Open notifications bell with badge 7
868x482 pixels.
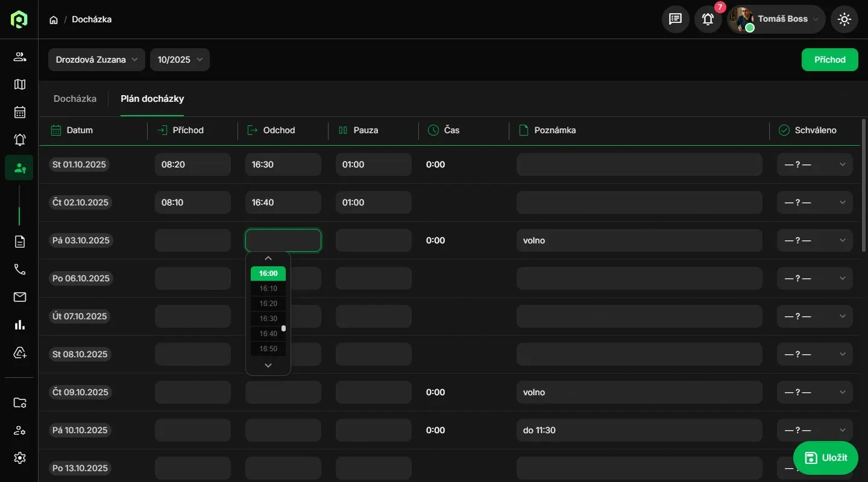708,19
